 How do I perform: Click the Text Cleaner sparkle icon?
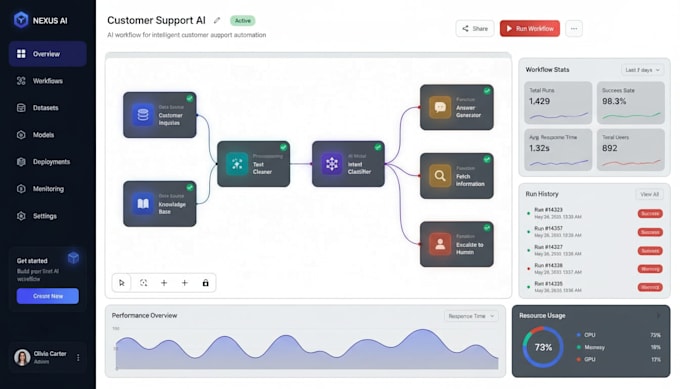click(x=237, y=163)
